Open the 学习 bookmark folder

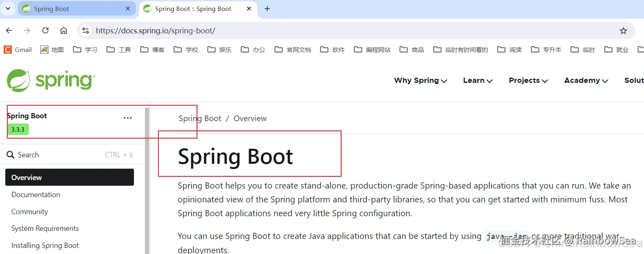85,50
